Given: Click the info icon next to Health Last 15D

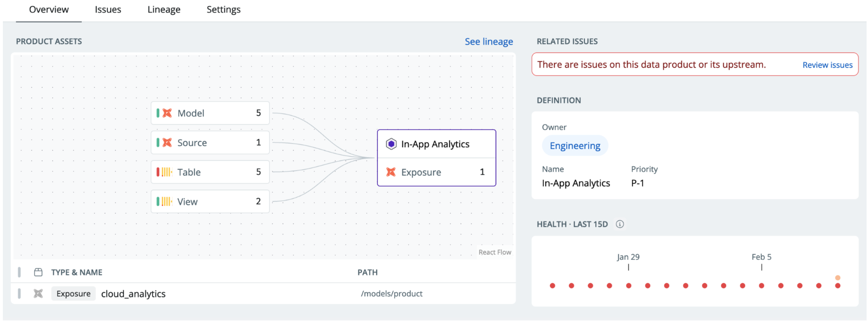Looking at the screenshot, I should click(620, 224).
